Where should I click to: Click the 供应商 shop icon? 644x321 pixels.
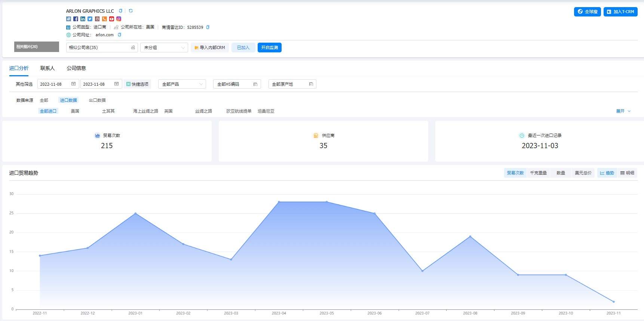pyautogui.click(x=316, y=135)
